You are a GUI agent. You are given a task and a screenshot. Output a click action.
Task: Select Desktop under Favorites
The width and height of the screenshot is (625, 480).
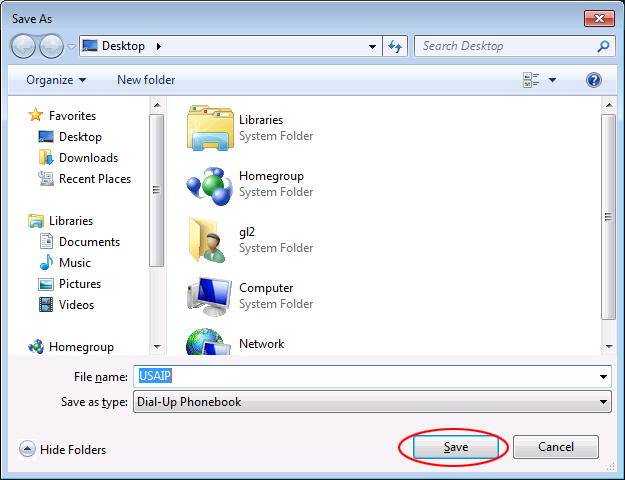click(x=80, y=137)
